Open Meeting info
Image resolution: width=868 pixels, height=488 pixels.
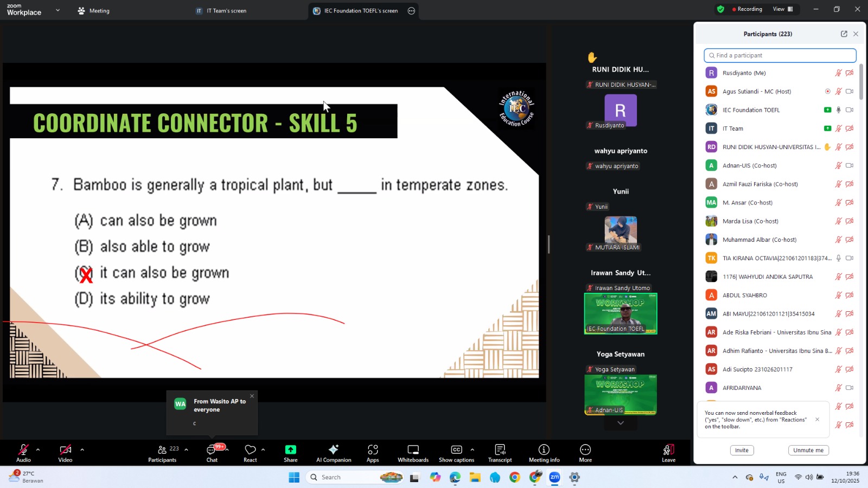tap(544, 453)
